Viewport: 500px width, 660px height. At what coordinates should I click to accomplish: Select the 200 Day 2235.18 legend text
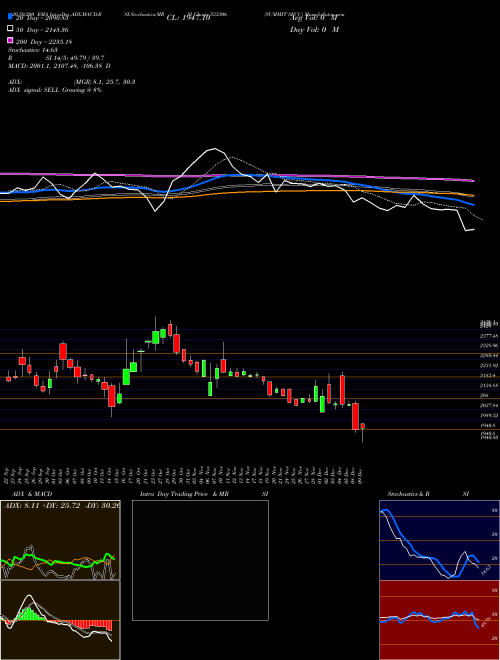pos(44,42)
